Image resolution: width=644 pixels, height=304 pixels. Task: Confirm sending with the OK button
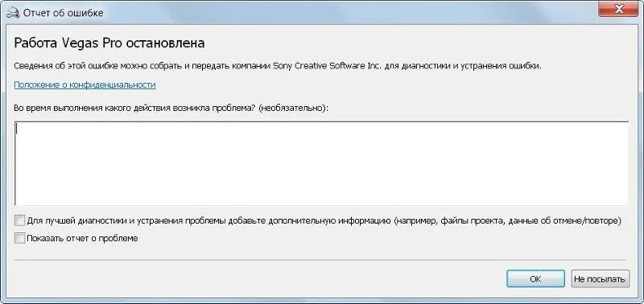click(535, 279)
